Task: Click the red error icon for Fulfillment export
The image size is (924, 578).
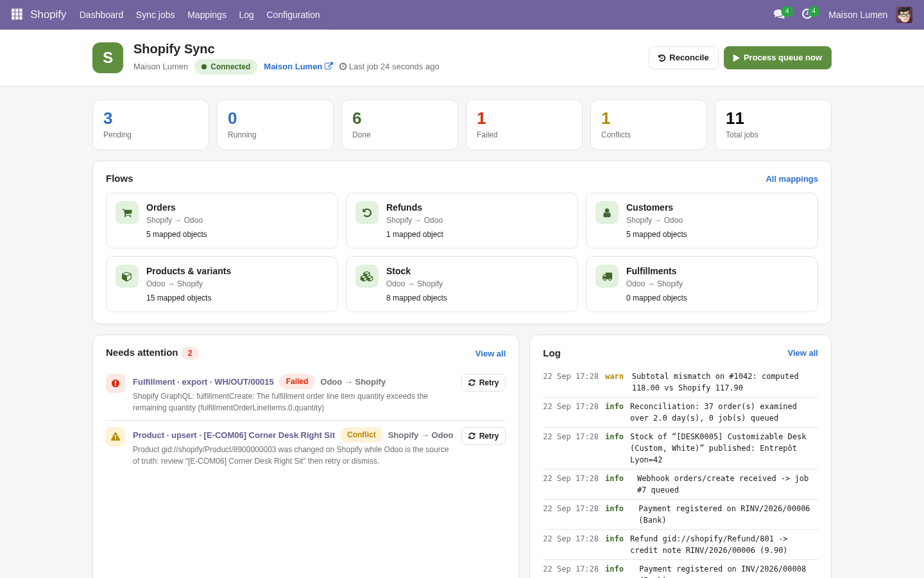Action: [x=116, y=383]
